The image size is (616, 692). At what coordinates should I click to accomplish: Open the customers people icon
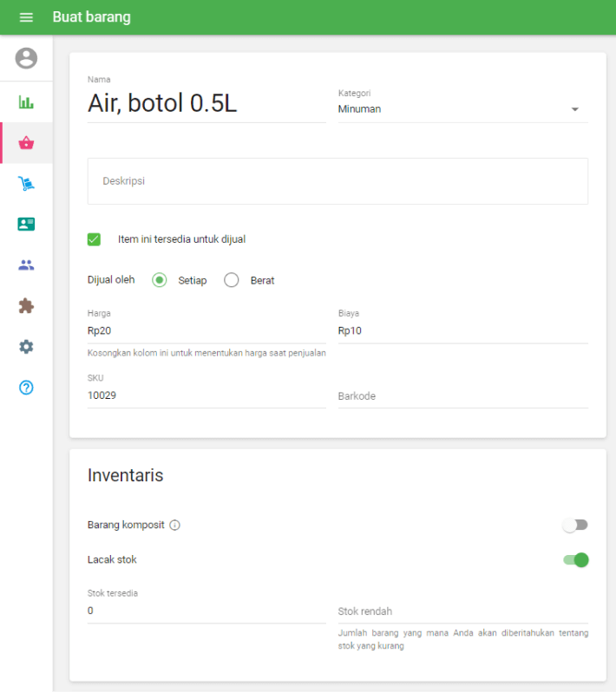(26, 265)
